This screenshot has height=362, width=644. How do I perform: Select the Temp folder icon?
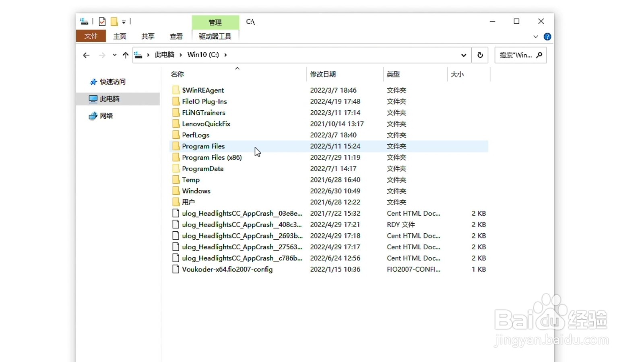[x=175, y=180]
